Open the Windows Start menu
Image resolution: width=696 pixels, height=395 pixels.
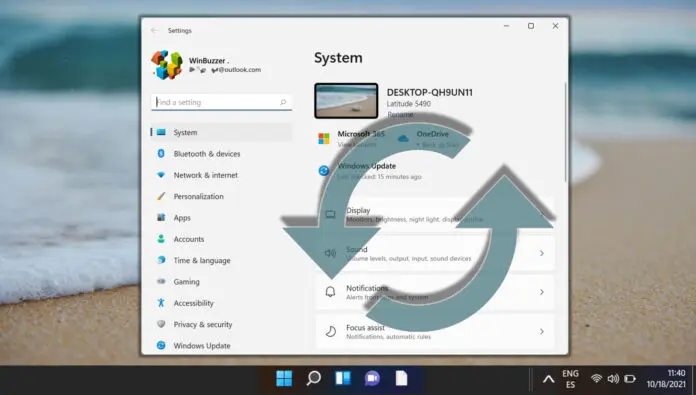tap(284, 379)
